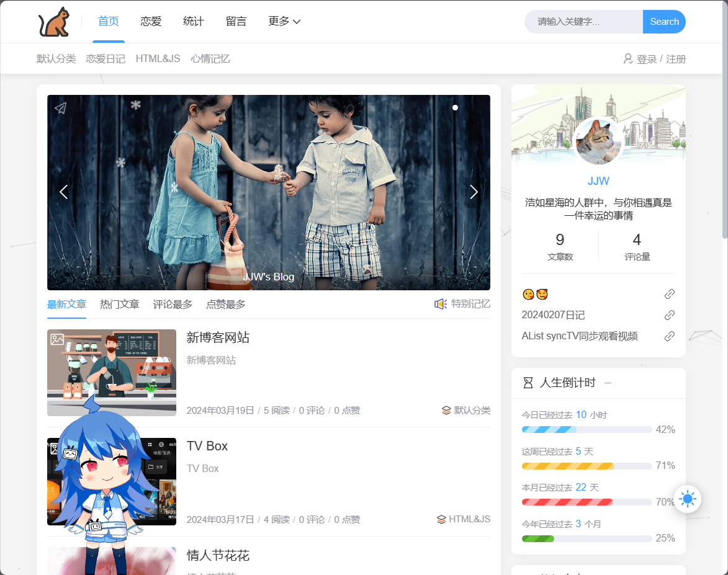Viewport: 728px width, 575px height.
Task: Click the link icon next to the emoji entry
Action: point(669,294)
